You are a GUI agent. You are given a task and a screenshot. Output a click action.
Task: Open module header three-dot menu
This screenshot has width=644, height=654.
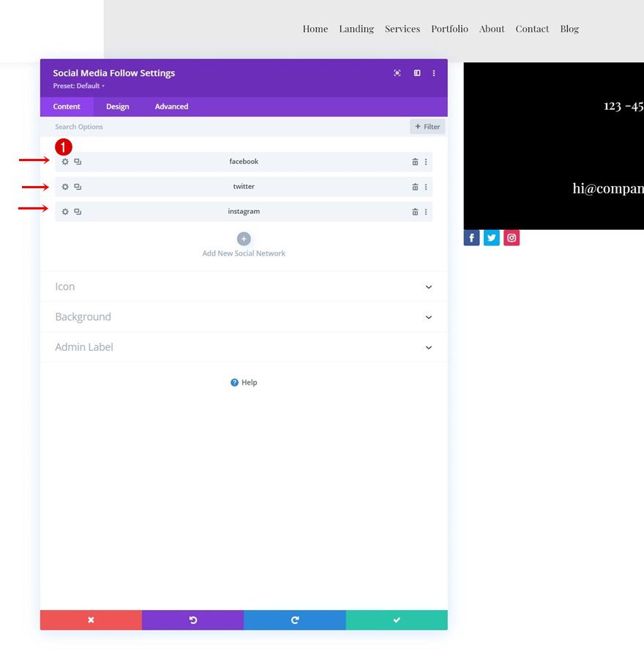[x=434, y=73]
